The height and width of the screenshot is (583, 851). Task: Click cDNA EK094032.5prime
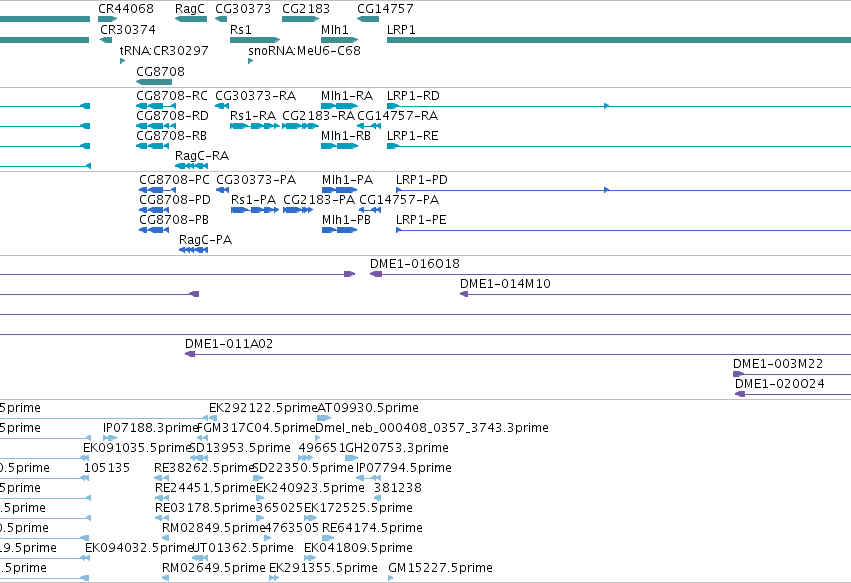click(x=139, y=548)
